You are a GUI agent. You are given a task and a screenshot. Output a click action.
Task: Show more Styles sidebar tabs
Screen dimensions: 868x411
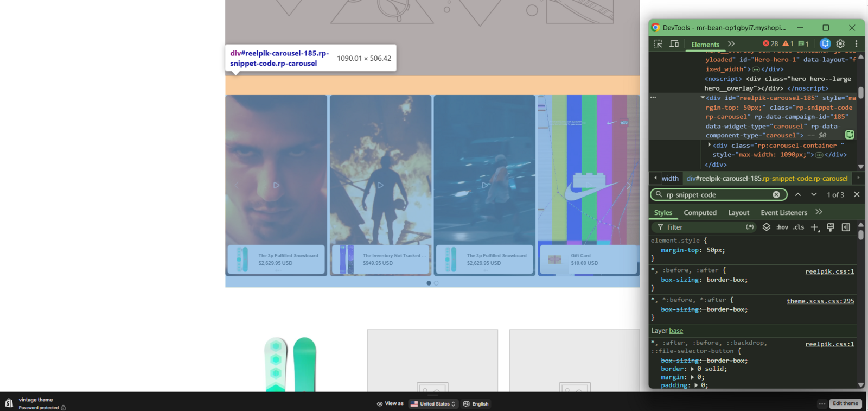[819, 212]
